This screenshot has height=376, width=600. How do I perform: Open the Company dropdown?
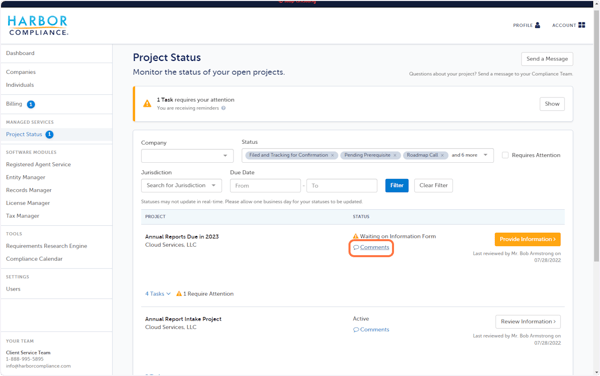point(187,156)
